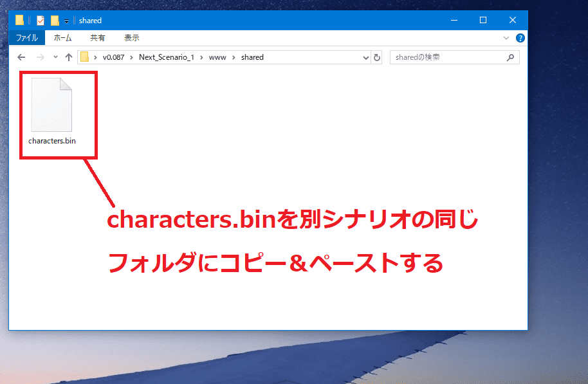
Task: Navigate to www in breadcrumb
Action: point(217,57)
